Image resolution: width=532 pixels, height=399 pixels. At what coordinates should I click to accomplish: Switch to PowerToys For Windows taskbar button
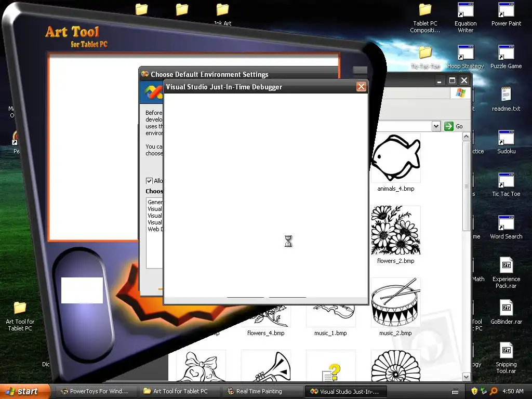click(95, 391)
